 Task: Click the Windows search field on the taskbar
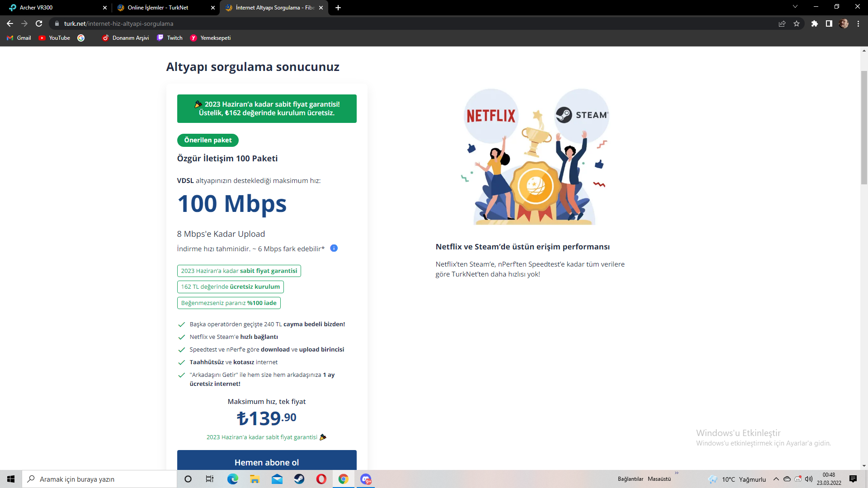point(99,479)
